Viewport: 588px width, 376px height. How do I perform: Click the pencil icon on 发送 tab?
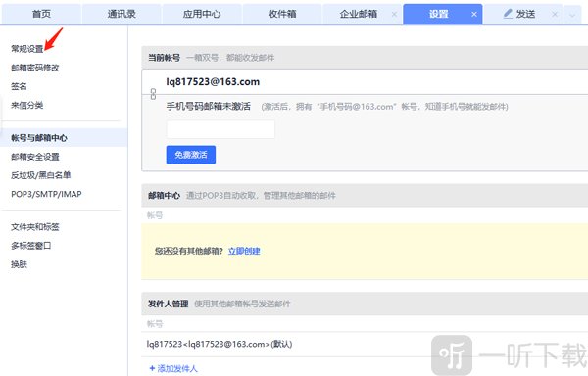[x=508, y=14]
